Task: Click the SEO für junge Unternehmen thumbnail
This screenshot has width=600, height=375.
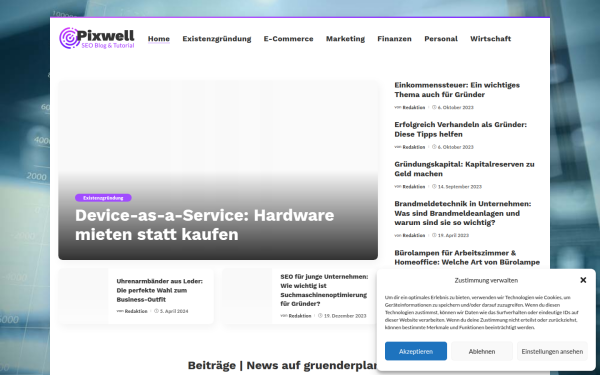Action: (x=247, y=296)
